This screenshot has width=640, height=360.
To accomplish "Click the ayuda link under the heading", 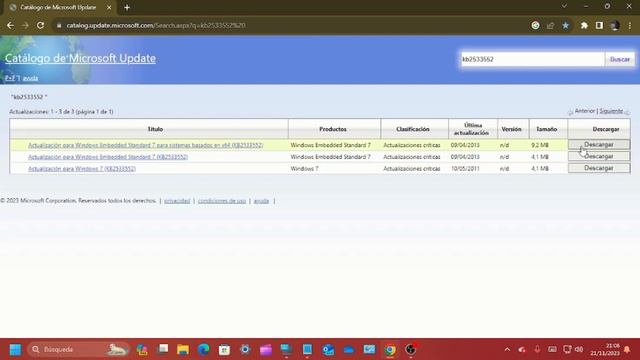I will click(x=30, y=78).
